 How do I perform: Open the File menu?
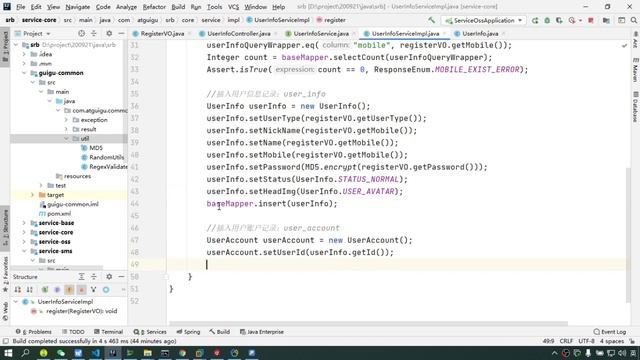click(x=20, y=7)
